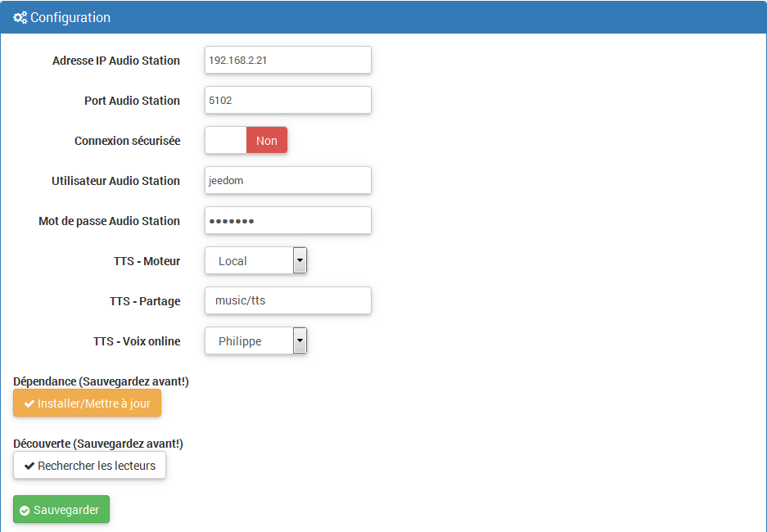Click the checkmark icon on Rechercher les lecteurs
The height and width of the screenshot is (532, 767).
[29, 466]
